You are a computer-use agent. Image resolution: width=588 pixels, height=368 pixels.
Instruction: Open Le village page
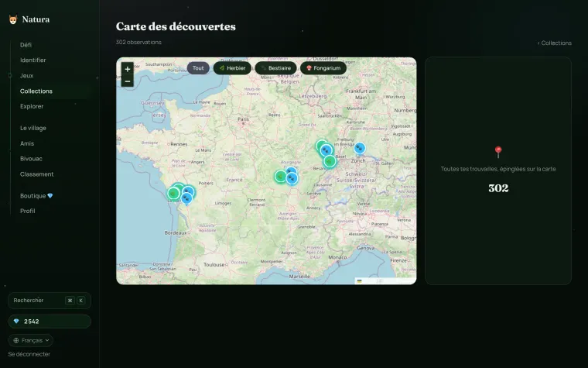pos(33,128)
